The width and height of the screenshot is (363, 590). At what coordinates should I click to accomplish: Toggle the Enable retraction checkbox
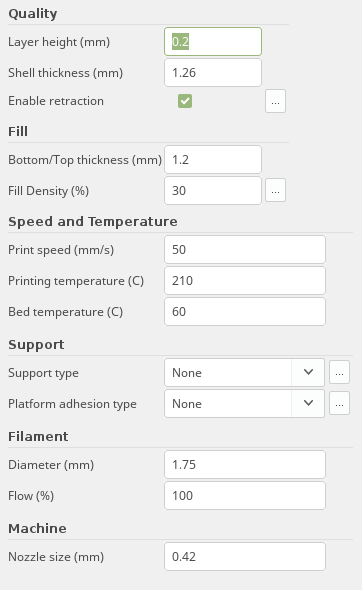(x=185, y=101)
